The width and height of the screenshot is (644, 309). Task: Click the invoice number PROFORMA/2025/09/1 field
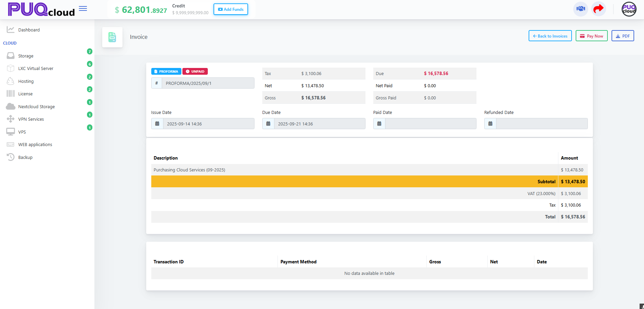208,83
